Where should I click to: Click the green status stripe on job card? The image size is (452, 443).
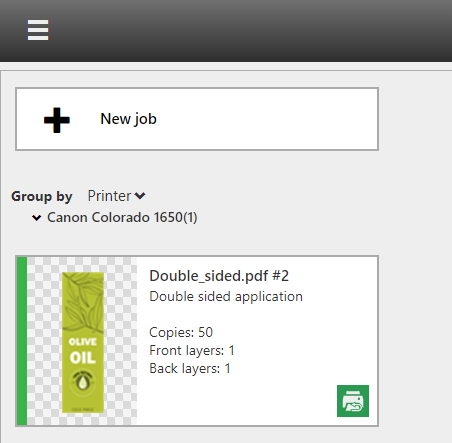(22, 341)
